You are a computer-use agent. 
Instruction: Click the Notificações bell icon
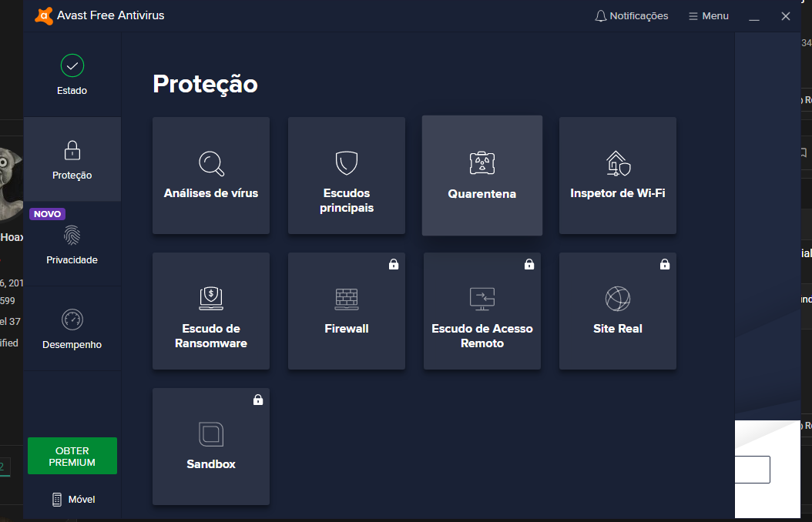tap(600, 16)
